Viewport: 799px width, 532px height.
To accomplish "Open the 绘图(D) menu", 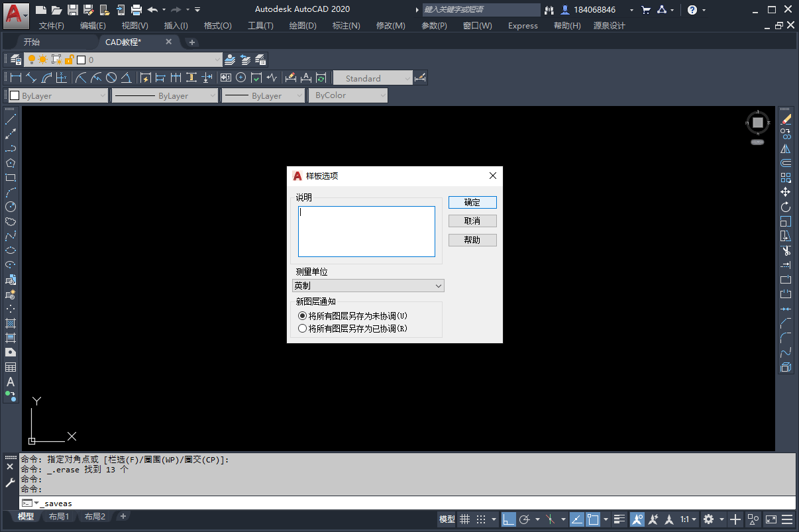I will coord(303,26).
